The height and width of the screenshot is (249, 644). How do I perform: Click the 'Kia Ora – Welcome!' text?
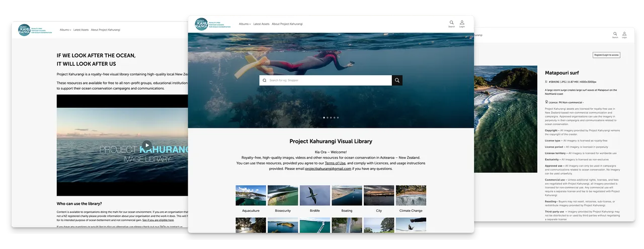(x=331, y=152)
